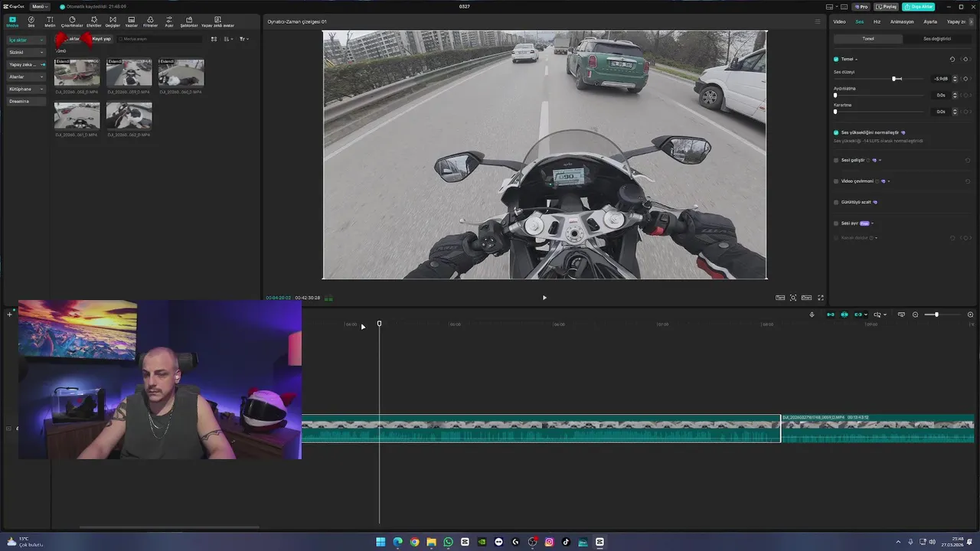Switch media bin to grid view icon

[x=214, y=39]
